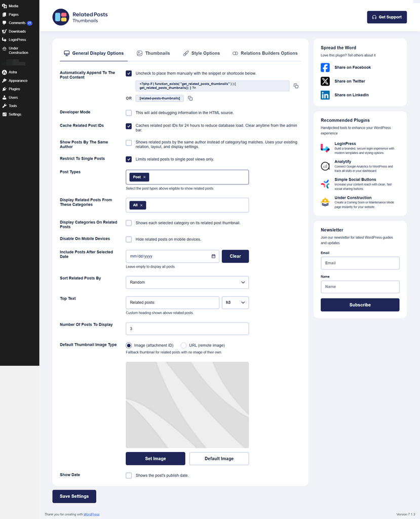Open the WordPress footer link
This screenshot has height=519, width=420.
[x=91, y=514]
